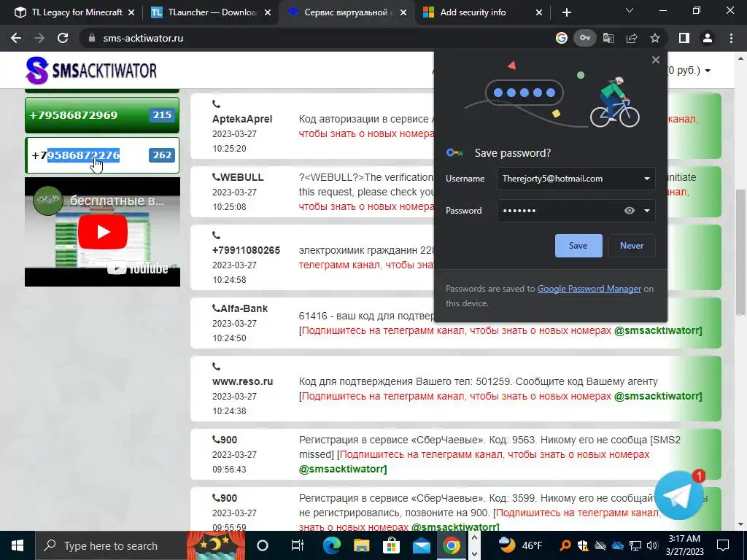Viewport: 747px width, 560px height.
Task: Expand the Username dropdown arrow
Action: [647, 179]
